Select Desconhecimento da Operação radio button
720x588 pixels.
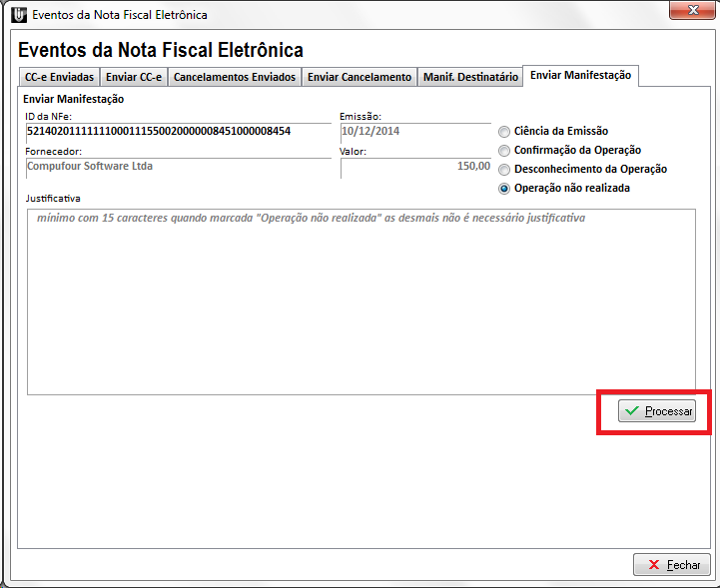tap(504, 170)
